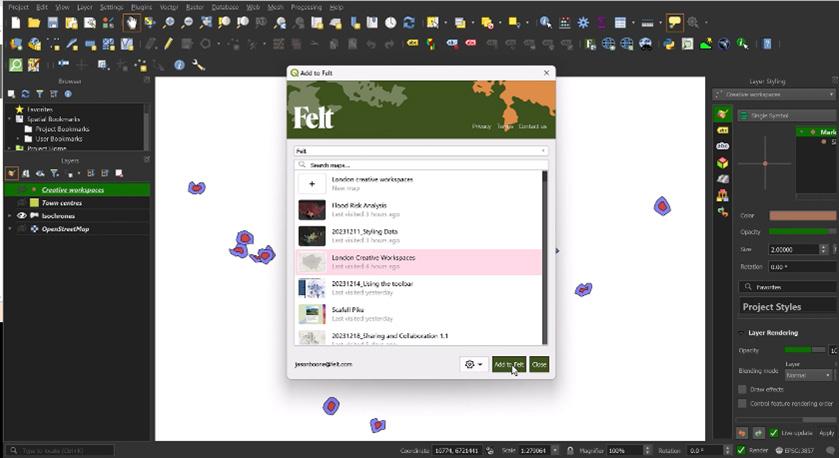Screen dimensions: 839x458
Task: Click the Zoom In magnifier icon
Action: pyautogui.click(x=169, y=22)
